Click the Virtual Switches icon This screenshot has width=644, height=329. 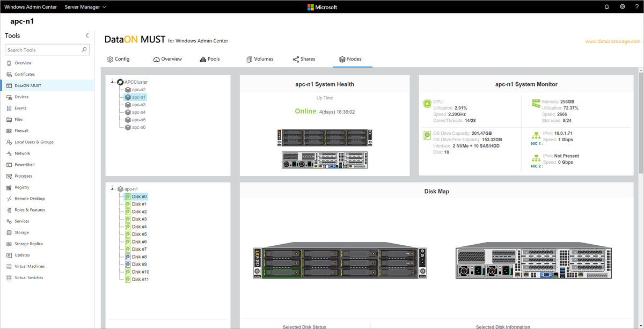[9, 277]
